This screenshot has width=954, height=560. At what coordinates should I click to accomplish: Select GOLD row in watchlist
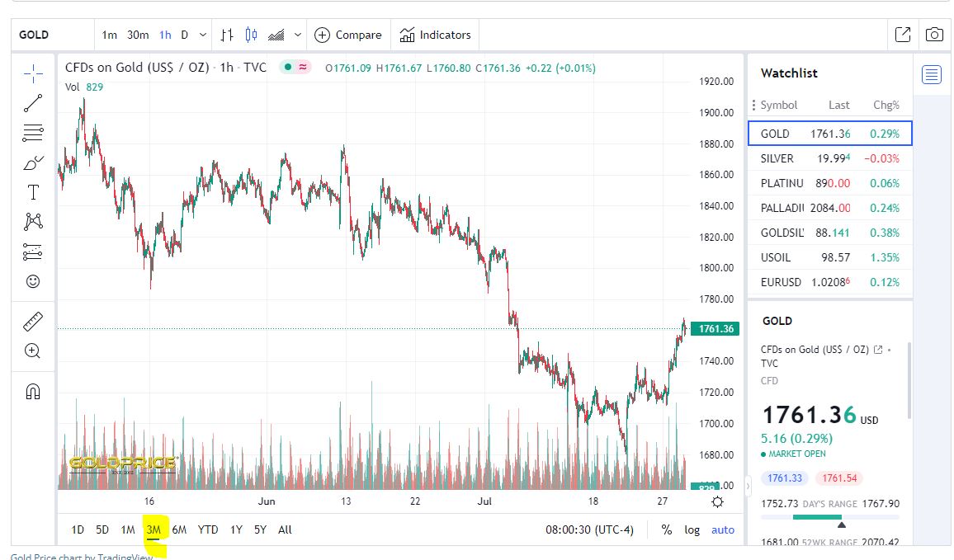[x=830, y=133]
